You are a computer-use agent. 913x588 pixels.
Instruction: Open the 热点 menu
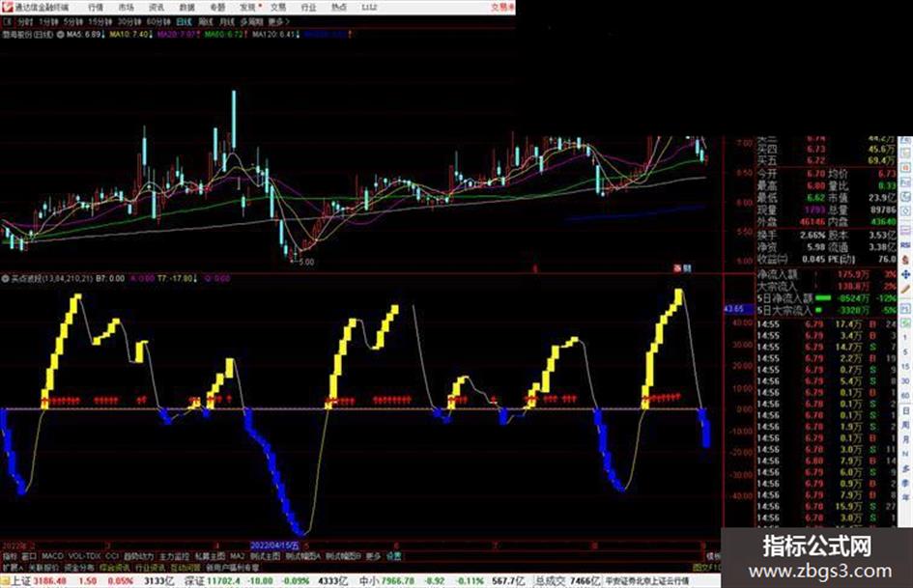click(339, 7)
